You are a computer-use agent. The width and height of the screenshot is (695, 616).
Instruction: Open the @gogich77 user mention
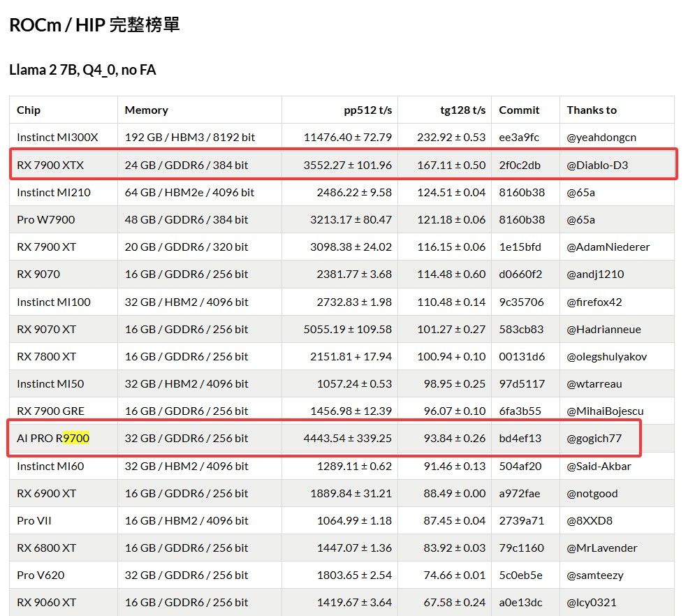[594, 439]
